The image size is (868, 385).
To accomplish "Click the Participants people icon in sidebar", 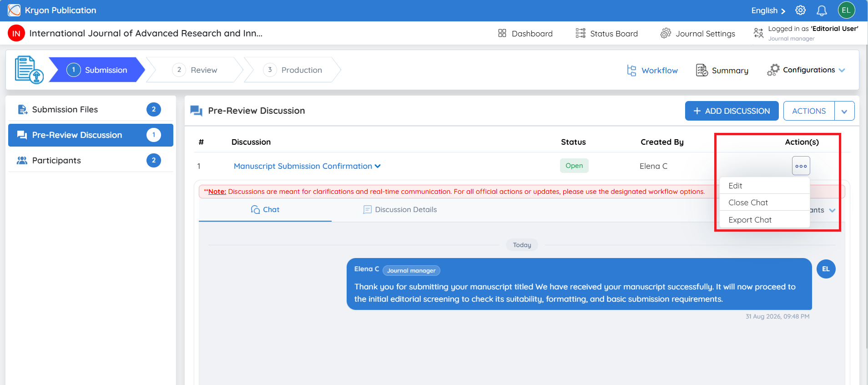I will click(x=22, y=160).
